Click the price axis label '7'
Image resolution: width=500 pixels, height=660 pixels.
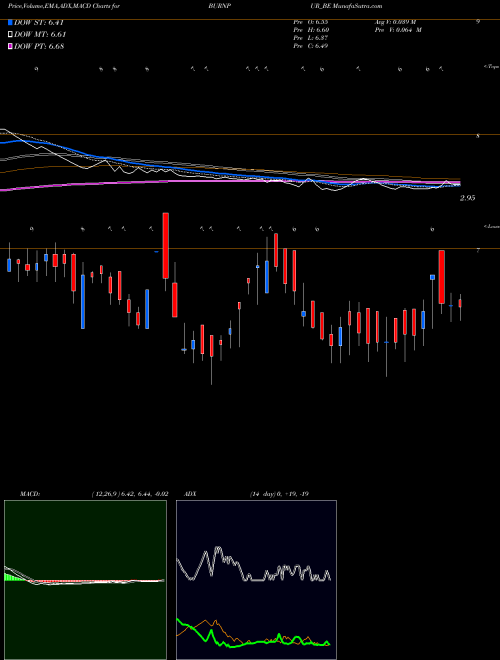pos(478,250)
